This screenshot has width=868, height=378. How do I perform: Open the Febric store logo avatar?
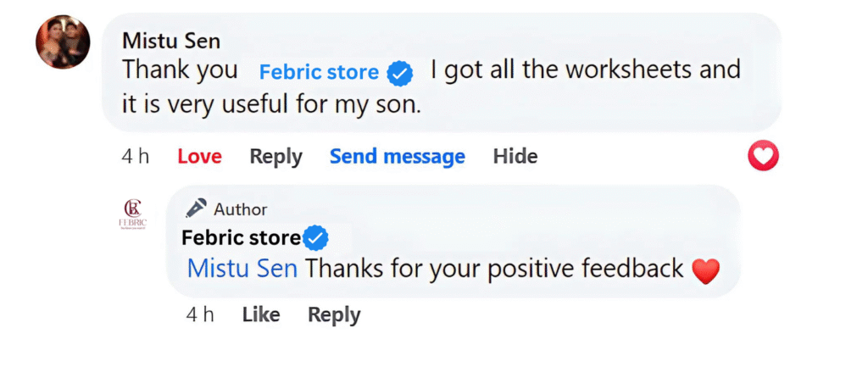133,213
